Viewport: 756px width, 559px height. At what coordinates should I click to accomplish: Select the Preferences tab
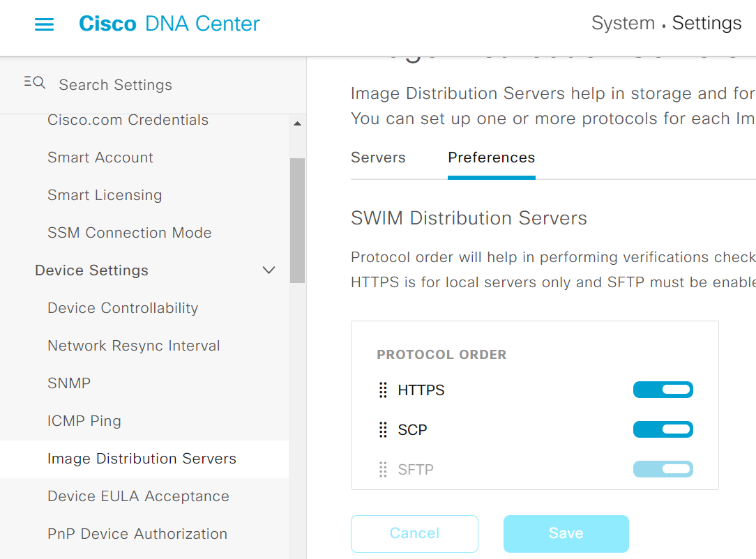pyautogui.click(x=491, y=158)
